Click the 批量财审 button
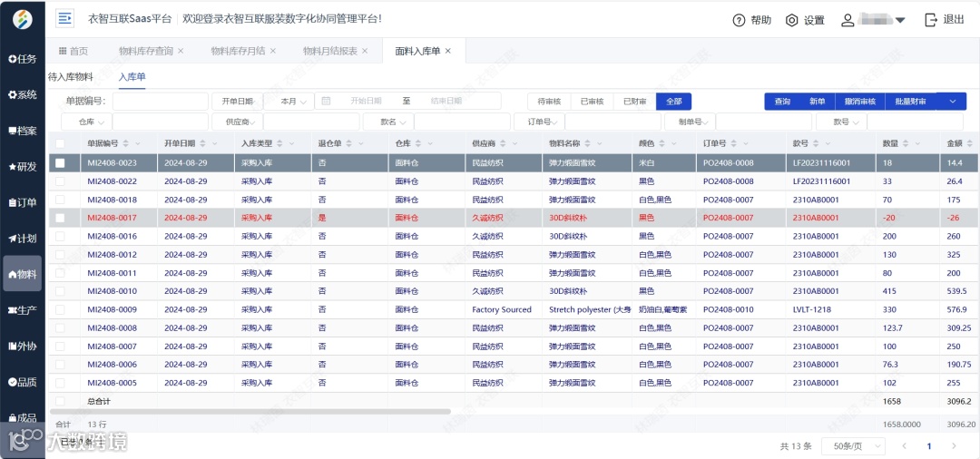 (911, 102)
